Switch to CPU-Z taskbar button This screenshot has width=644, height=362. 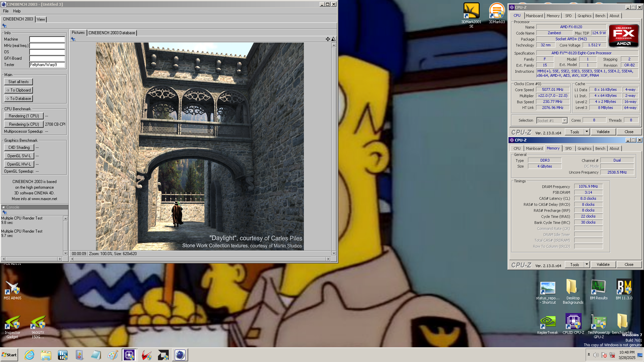point(129,355)
